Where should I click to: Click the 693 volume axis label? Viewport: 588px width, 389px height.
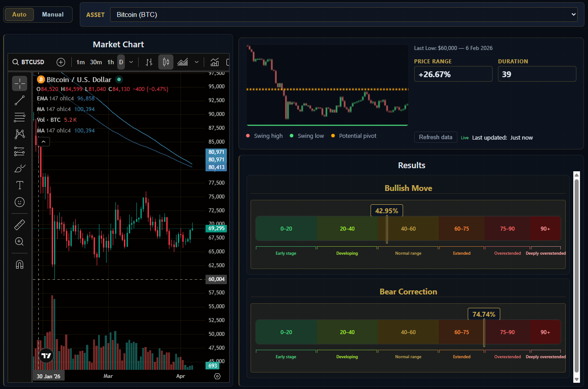click(x=213, y=365)
